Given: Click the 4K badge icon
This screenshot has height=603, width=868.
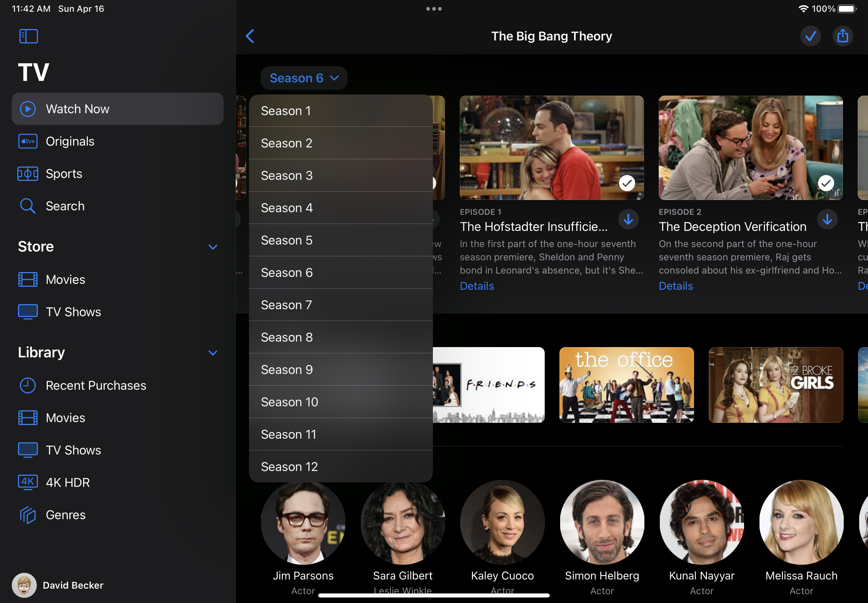Looking at the screenshot, I should point(28,482).
